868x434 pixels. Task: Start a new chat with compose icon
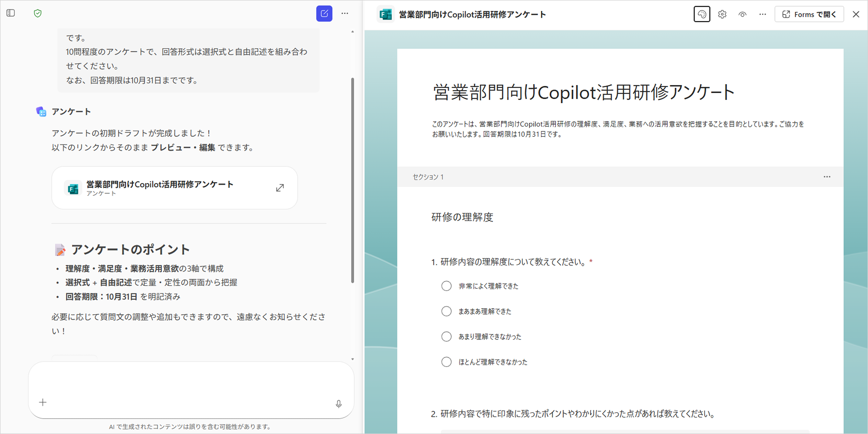(324, 13)
